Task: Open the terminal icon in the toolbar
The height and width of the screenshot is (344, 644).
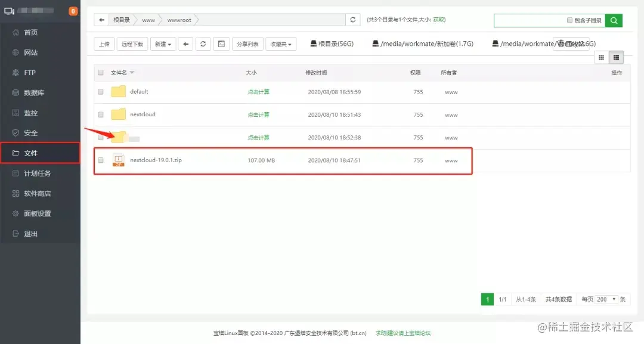Action: pos(221,44)
